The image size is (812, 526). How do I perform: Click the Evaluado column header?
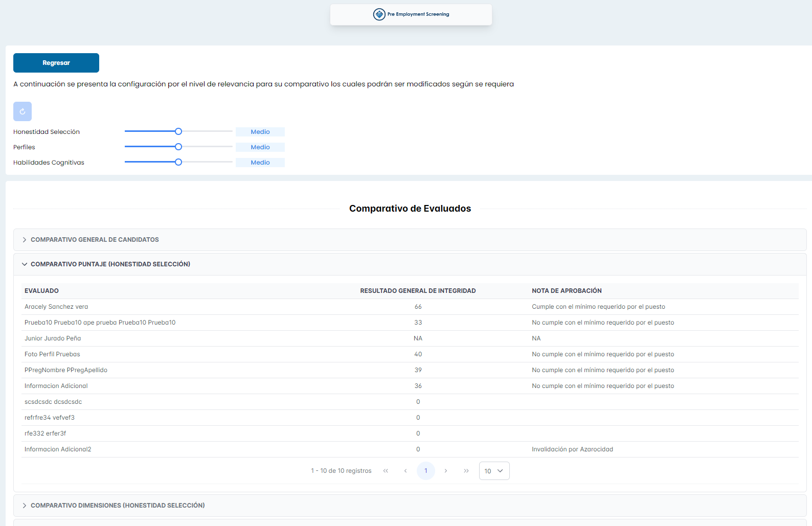point(41,291)
